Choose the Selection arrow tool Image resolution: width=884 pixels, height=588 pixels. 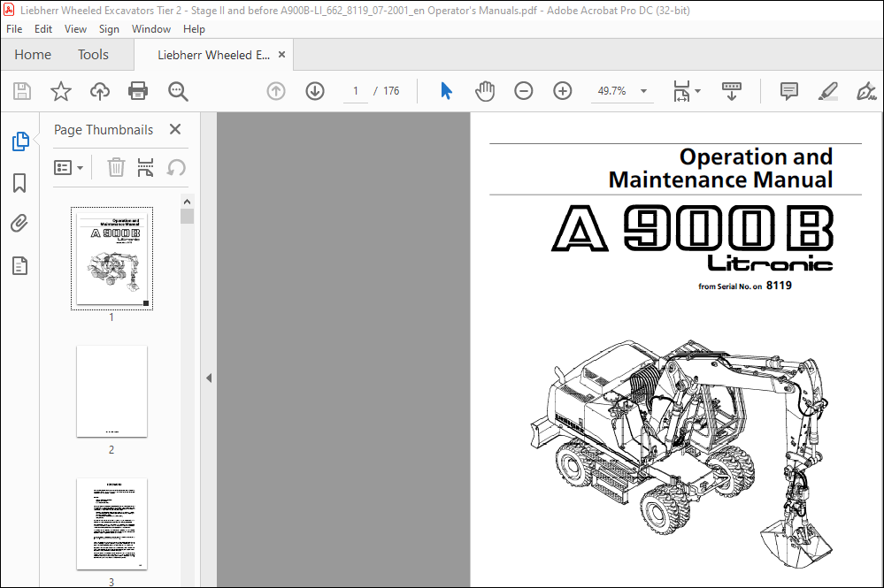[x=446, y=91]
